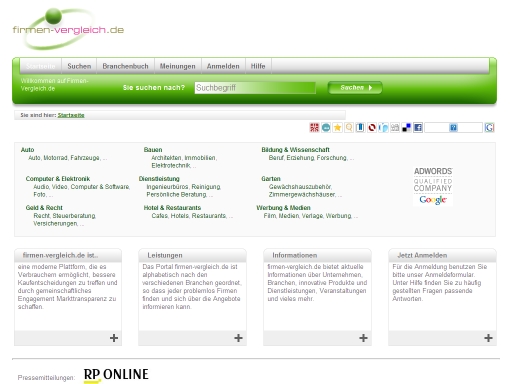
Task: Open the Geld & Recht category
Action: click(x=44, y=208)
